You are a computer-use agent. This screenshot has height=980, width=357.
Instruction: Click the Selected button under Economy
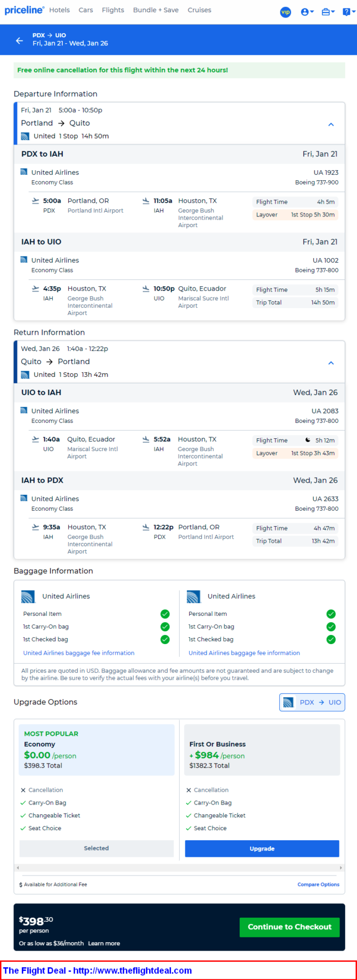click(96, 848)
